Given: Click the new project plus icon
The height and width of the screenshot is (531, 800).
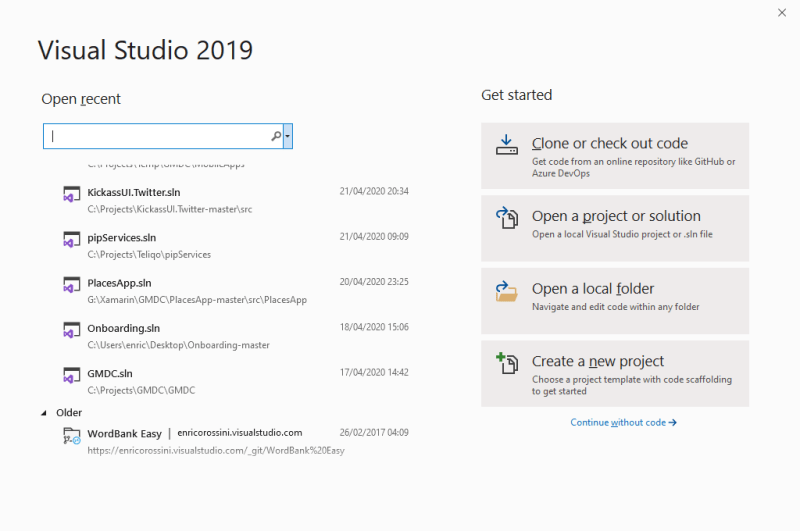Looking at the screenshot, I should [507, 363].
